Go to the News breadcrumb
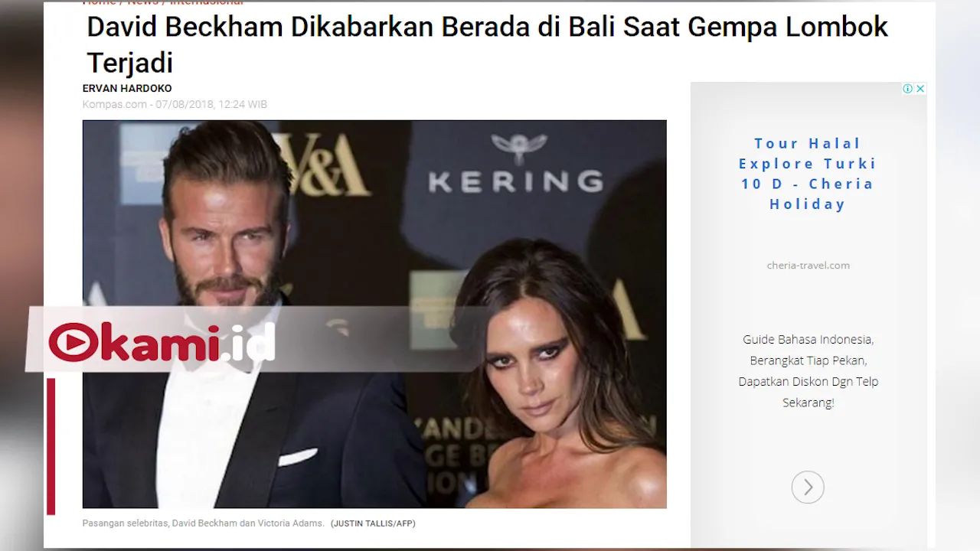Image resolution: width=980 pixels, height=551 pixels. (x=142, y=2)
